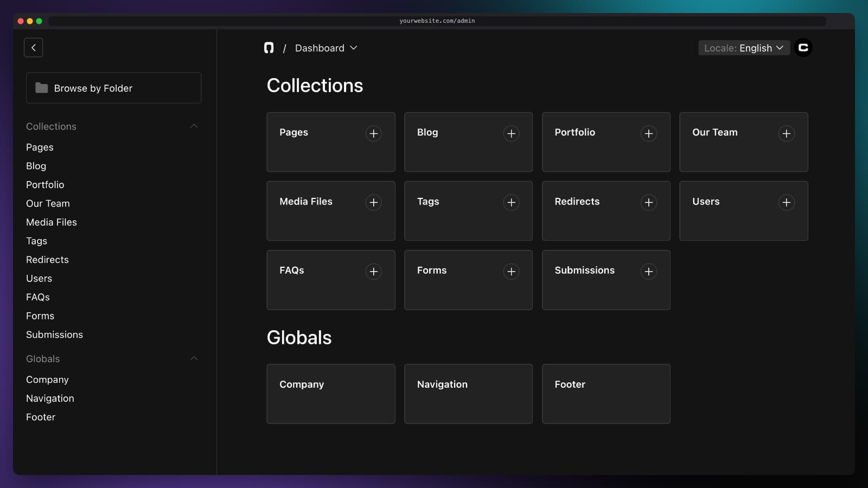Create new user with Users plus icon
The width and height of the screenshot is (868, 488).
tap(786, 202)
